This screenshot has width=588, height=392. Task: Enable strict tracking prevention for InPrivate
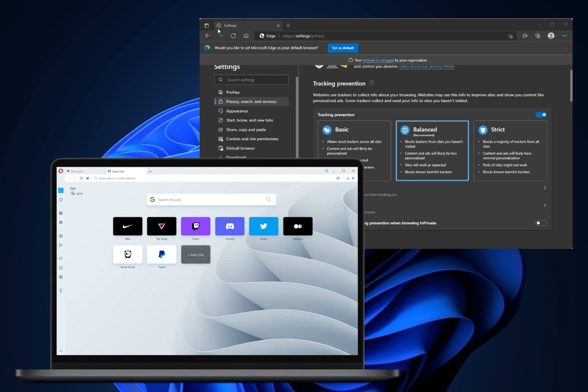[541, 223]
